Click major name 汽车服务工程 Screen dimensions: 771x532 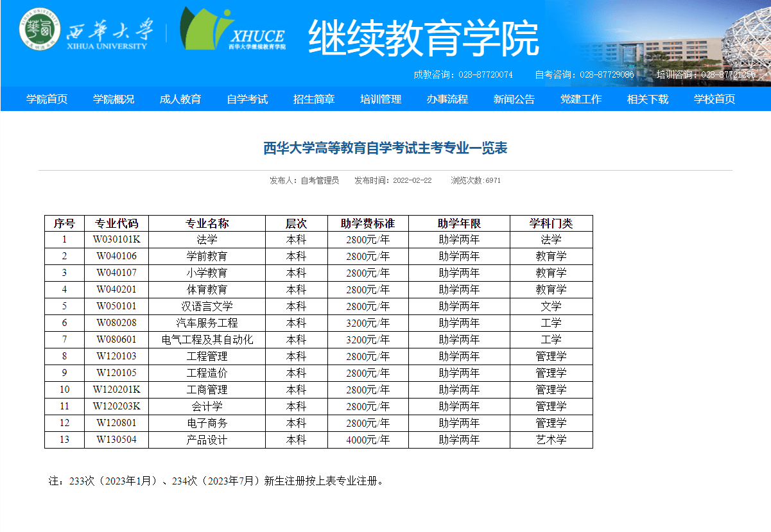pos(207,323)
